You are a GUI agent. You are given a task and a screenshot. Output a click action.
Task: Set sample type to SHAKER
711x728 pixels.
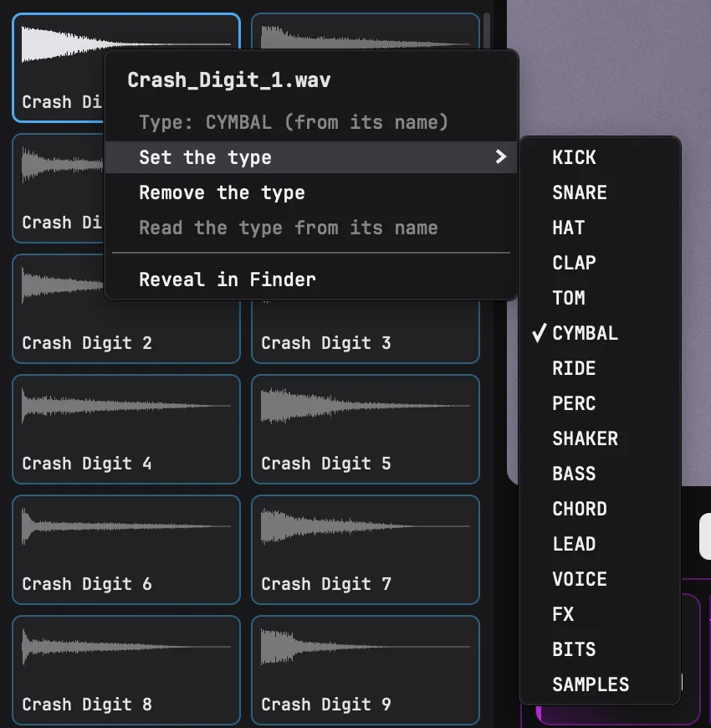(600, 438)
